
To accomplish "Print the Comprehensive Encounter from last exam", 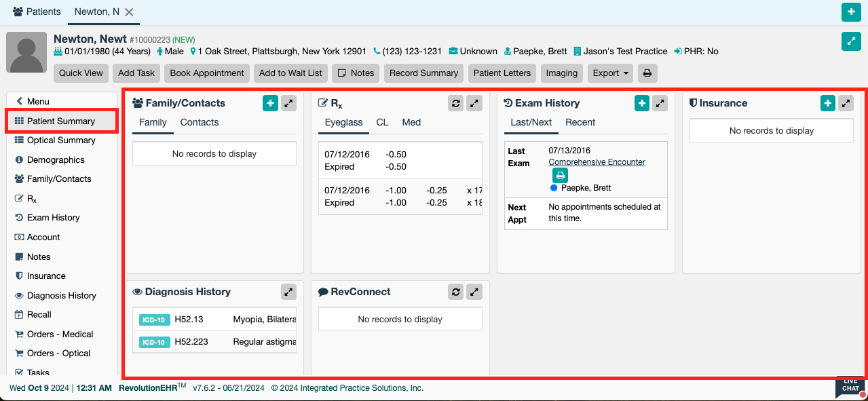I will [560, 176].
